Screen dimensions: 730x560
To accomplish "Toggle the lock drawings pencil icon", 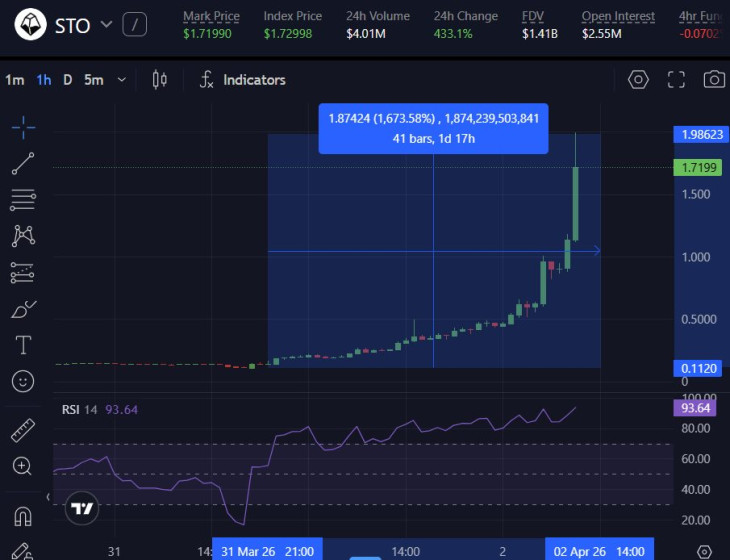I will [22, 551].
